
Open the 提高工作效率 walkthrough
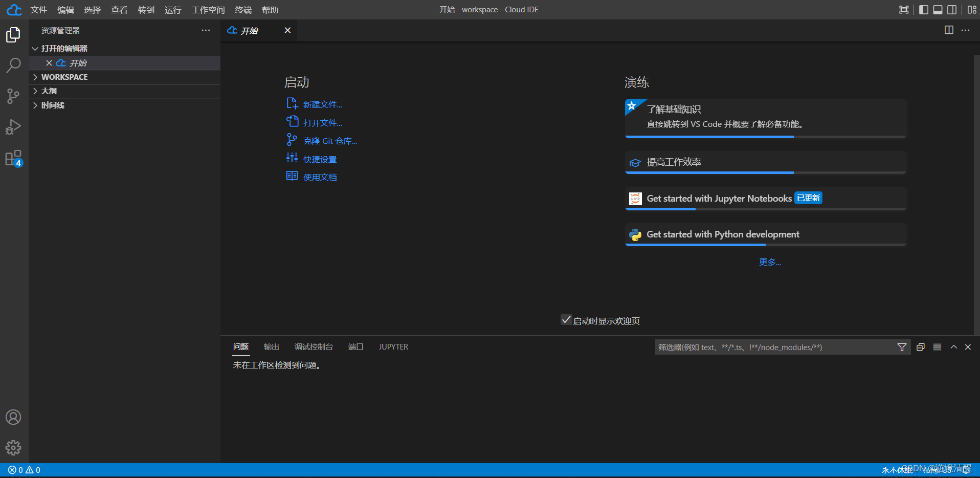(x=766, y=162)
